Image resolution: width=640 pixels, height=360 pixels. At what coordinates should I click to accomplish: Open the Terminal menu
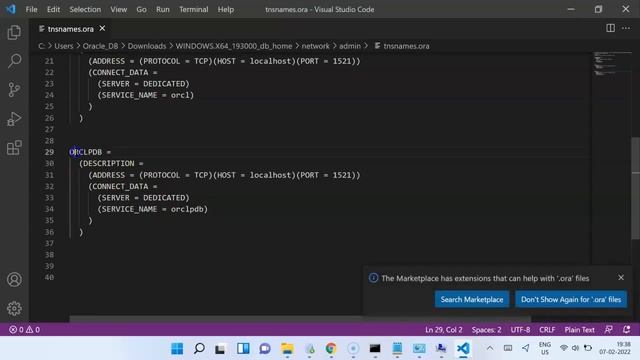[193, 9]
